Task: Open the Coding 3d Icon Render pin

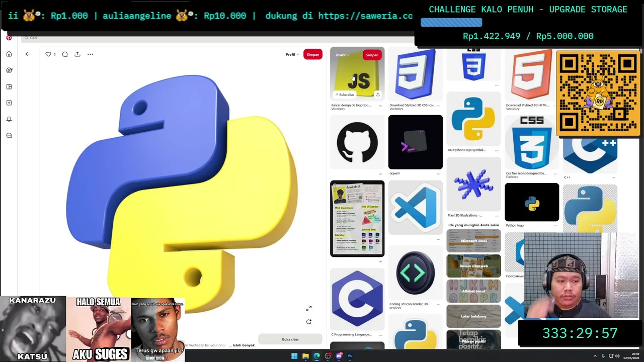Action: pos(416,273)
